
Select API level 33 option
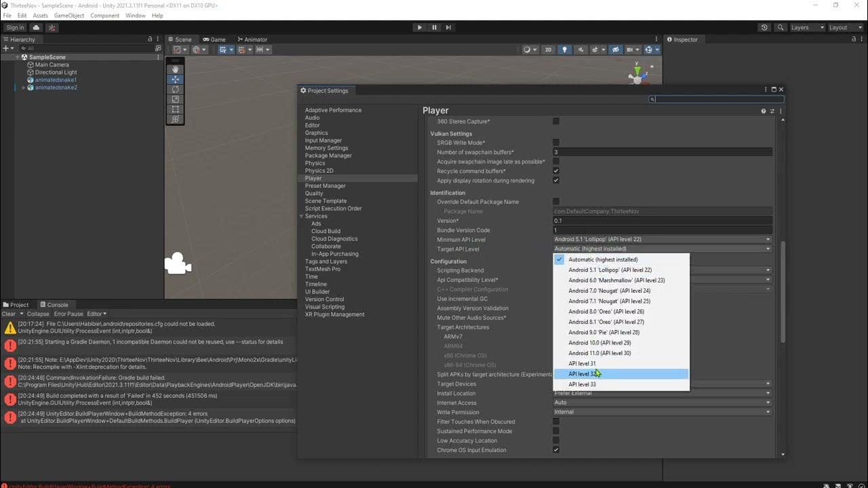tap(621, 384)
